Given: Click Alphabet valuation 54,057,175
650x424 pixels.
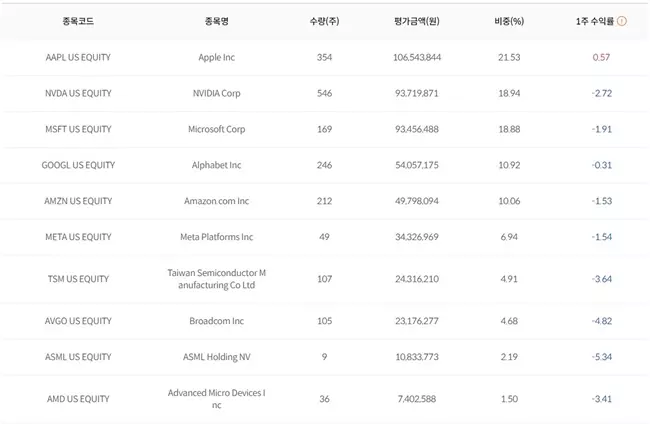Looking at the screenshot, I should [x=417, y=165].
